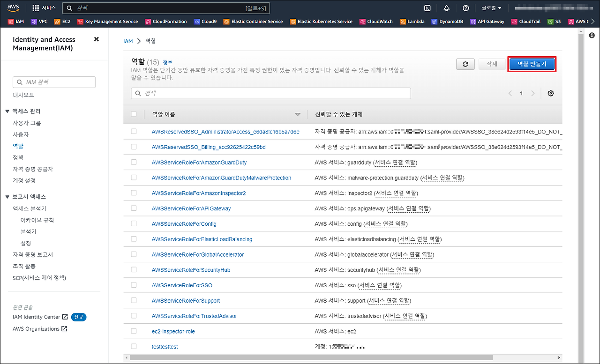Open S3 bookmark shortcut
Screen dimensions: 600x364
pyautogui.click(x=554, y=22)
